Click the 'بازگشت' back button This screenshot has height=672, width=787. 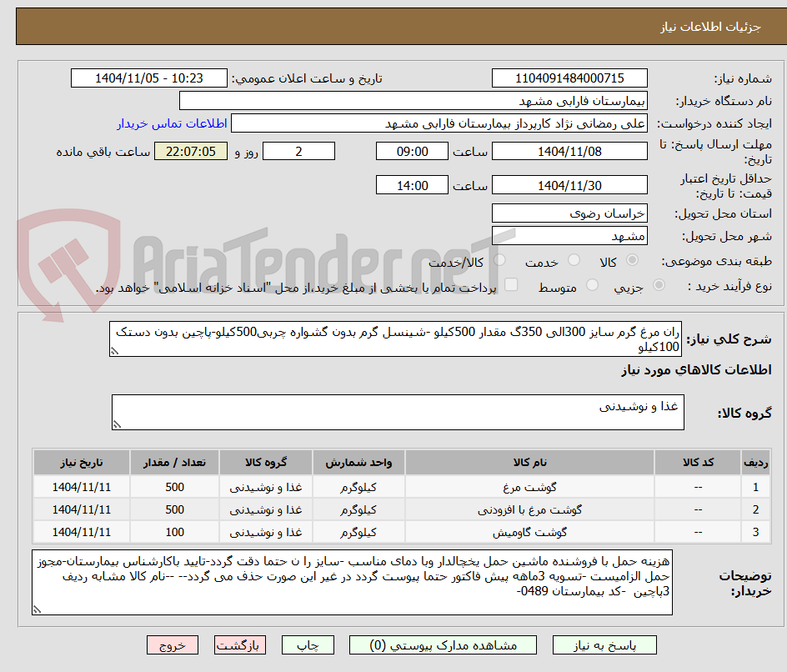[x=240, y=644]
